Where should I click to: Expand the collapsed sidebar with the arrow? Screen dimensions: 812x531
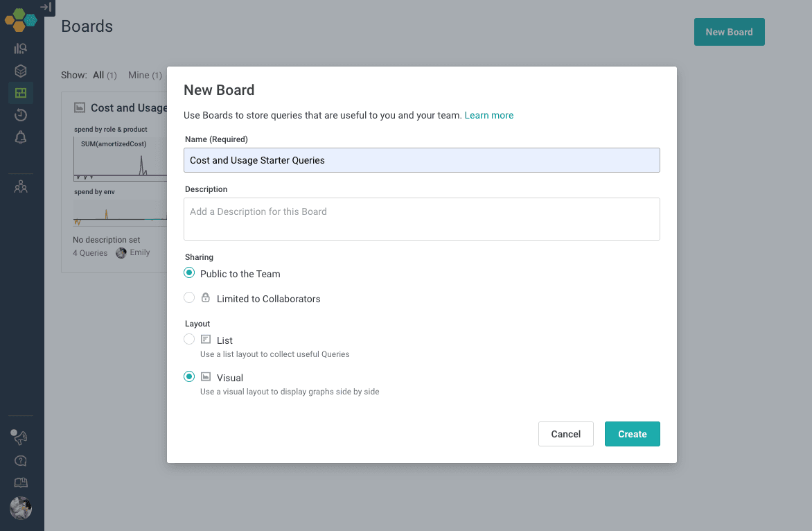tap(46, 7)
